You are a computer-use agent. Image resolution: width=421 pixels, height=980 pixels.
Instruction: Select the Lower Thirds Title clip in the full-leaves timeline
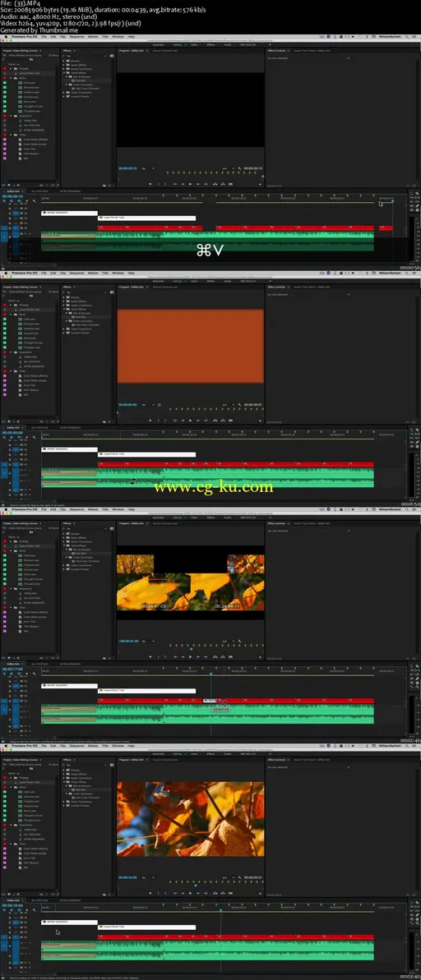147,927
